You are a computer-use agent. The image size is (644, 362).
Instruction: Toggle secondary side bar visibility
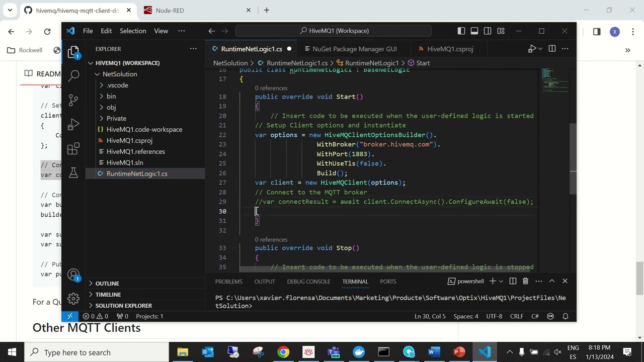click(488, 31)
